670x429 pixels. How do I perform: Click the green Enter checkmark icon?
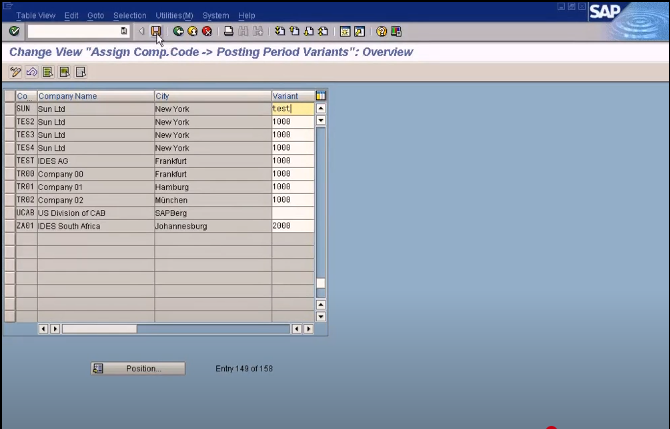pyautogui.click(x=14, y=31)
